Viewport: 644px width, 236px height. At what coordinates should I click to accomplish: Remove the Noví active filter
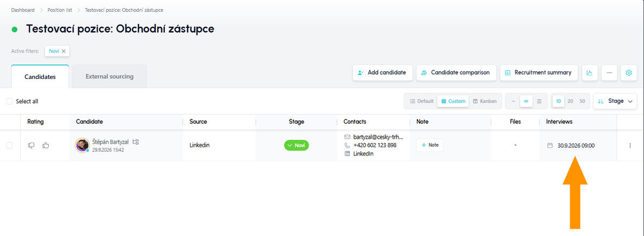[63, 51]
